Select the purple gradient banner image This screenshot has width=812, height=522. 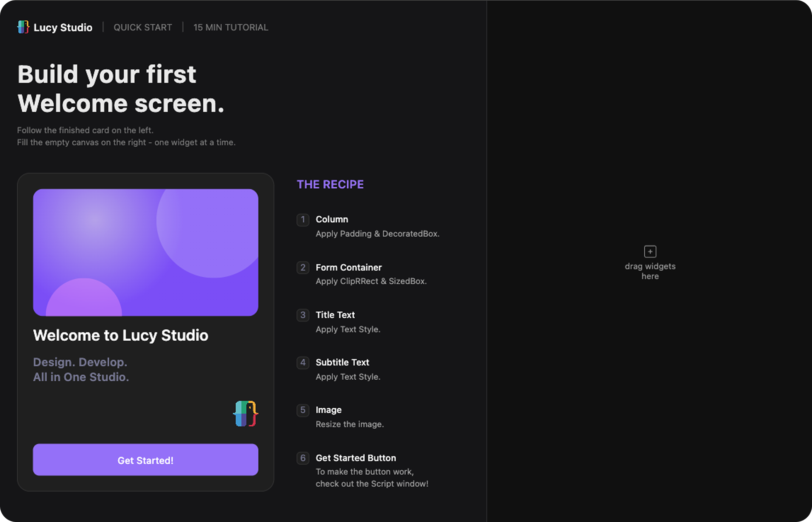click(x=145, y=253)
